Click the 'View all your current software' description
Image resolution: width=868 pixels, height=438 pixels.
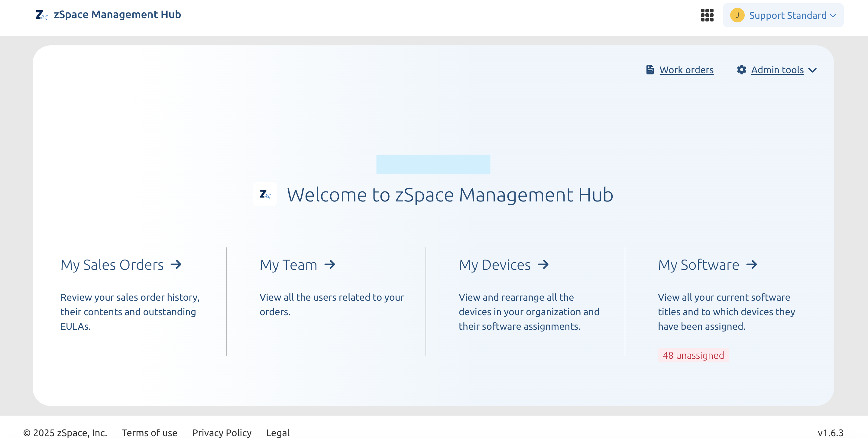pyautogui.click(x=727, y=312)
